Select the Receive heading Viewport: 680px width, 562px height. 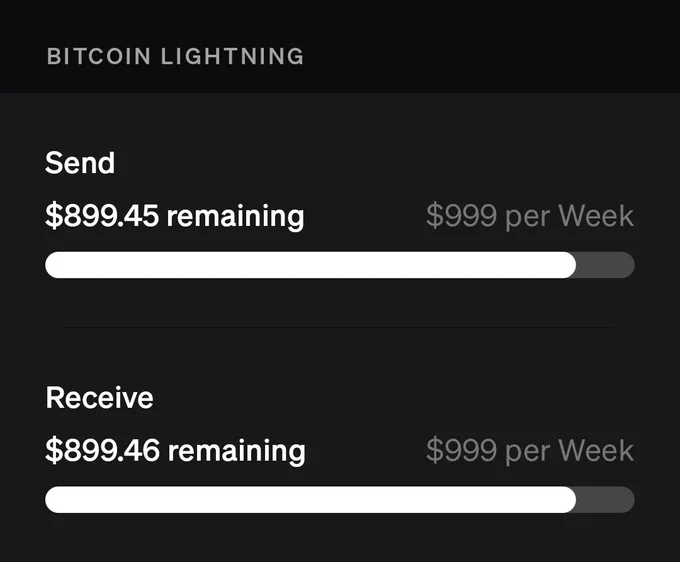(99, 398)
